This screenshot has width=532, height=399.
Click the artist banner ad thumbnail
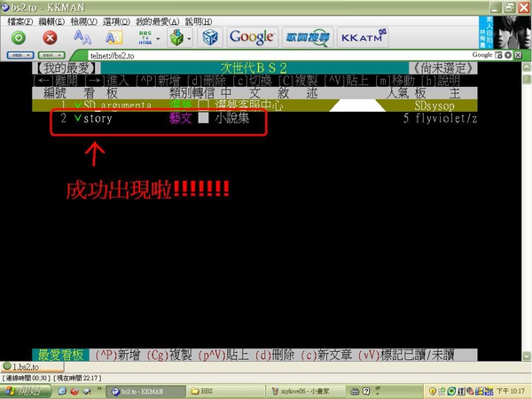coord(505,32)
